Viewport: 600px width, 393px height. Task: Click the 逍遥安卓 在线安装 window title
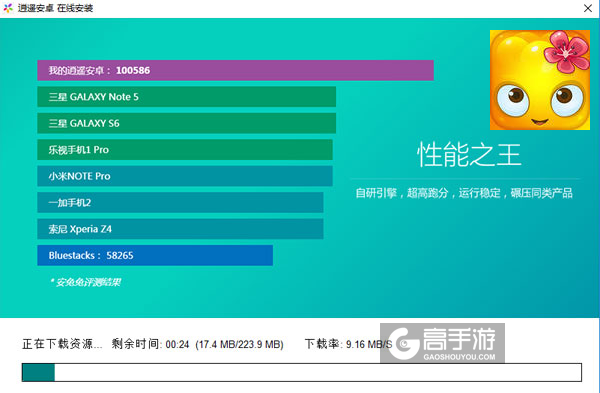click(55, 8)
